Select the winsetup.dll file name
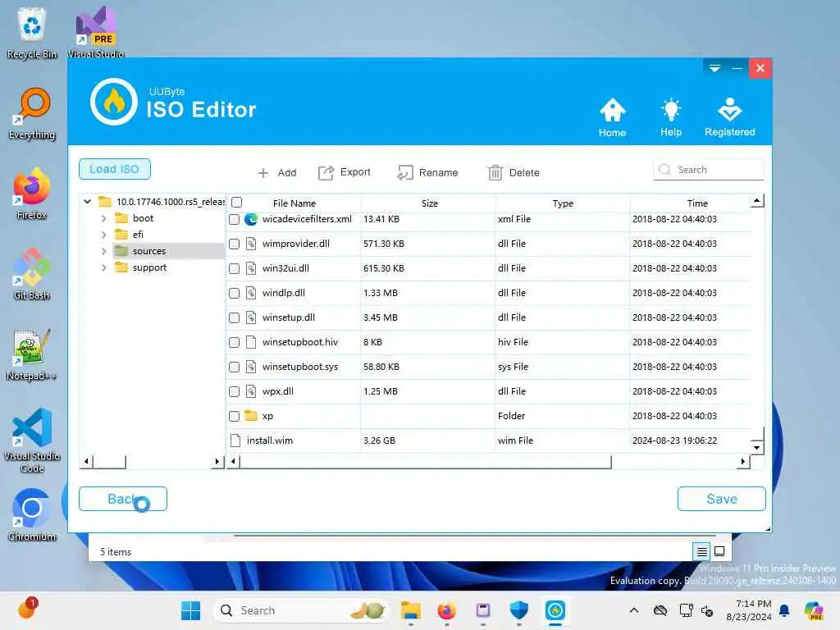This screenshot has width=840, height=630. [x=288, y=317]
